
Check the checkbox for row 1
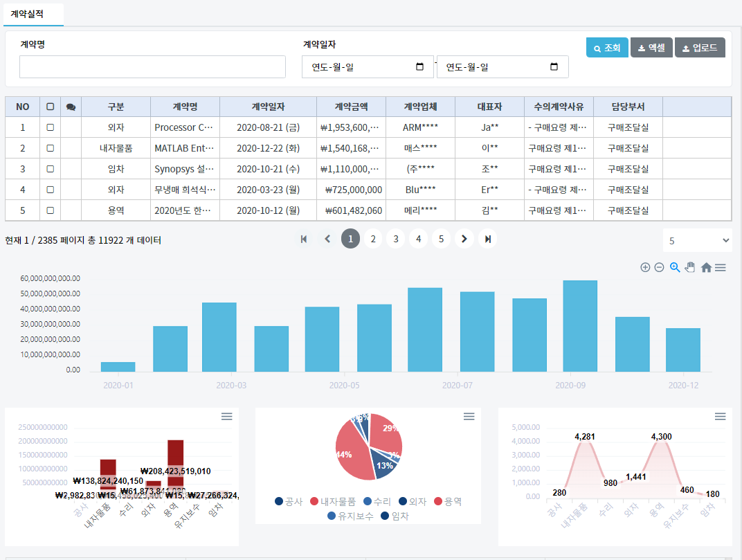50,127
